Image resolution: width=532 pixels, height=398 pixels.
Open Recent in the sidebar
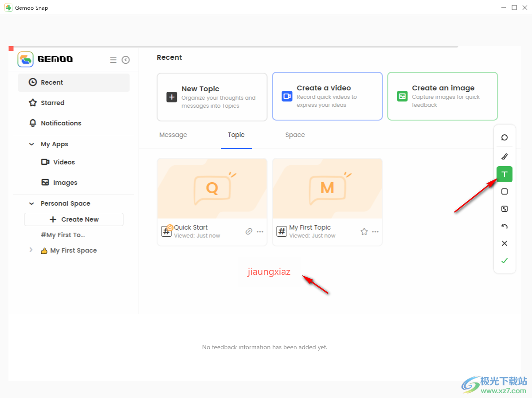74,82
